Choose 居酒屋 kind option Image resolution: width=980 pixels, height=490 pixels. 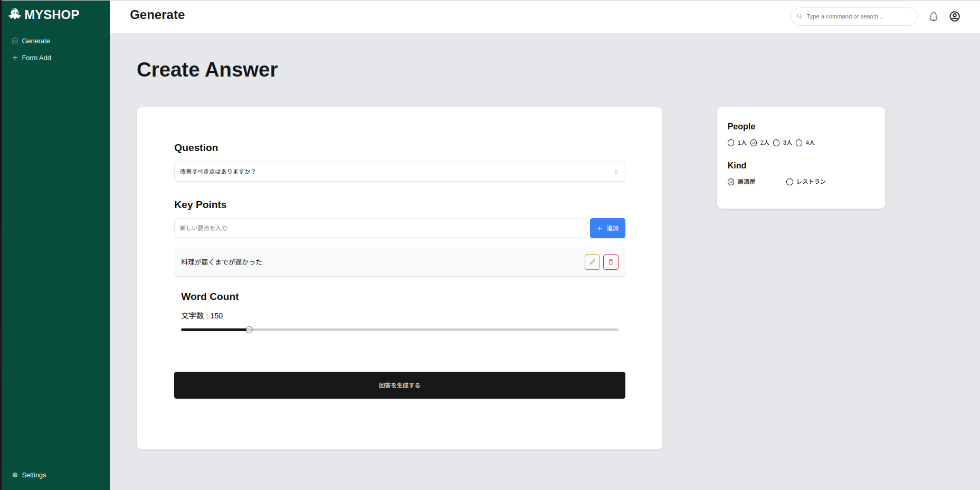(731, 182)
